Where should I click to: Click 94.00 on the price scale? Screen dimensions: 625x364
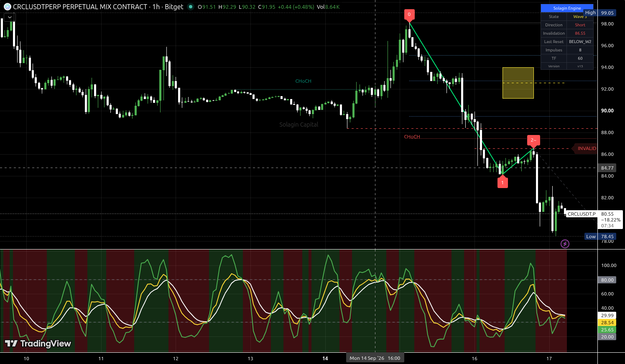click(607, 67)
